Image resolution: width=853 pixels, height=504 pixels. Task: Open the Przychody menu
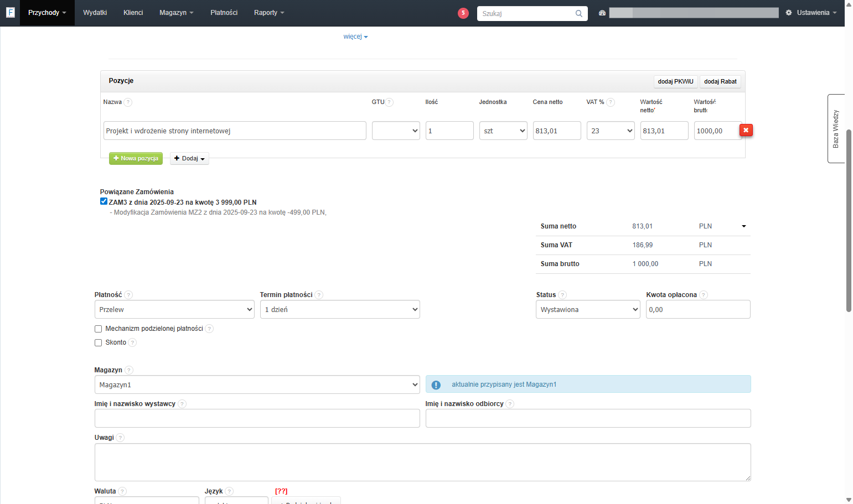47,13
